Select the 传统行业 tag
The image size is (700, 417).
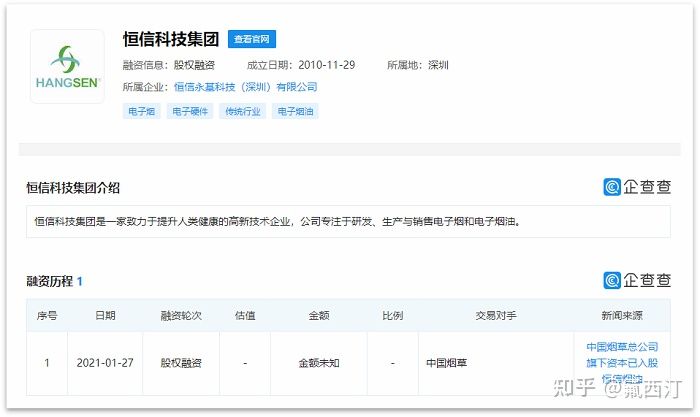[242, 111]
